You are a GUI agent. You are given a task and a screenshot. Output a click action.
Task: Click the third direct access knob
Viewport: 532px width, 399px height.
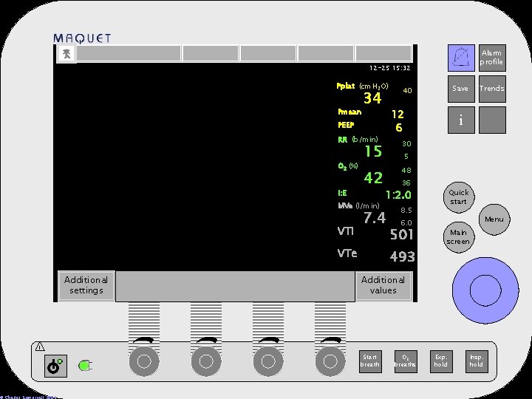pos(268,361)
